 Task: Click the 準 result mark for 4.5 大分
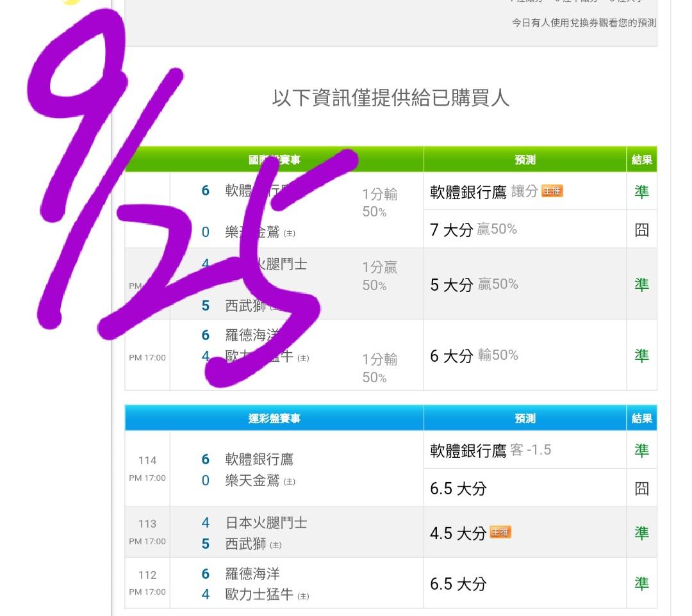(641, 532)
